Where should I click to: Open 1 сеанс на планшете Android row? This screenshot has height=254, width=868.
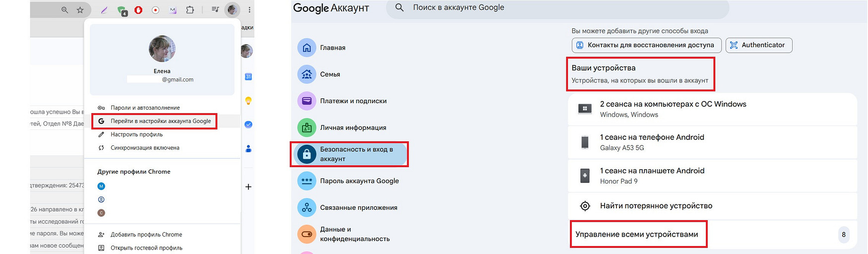(x=712, y=176)
